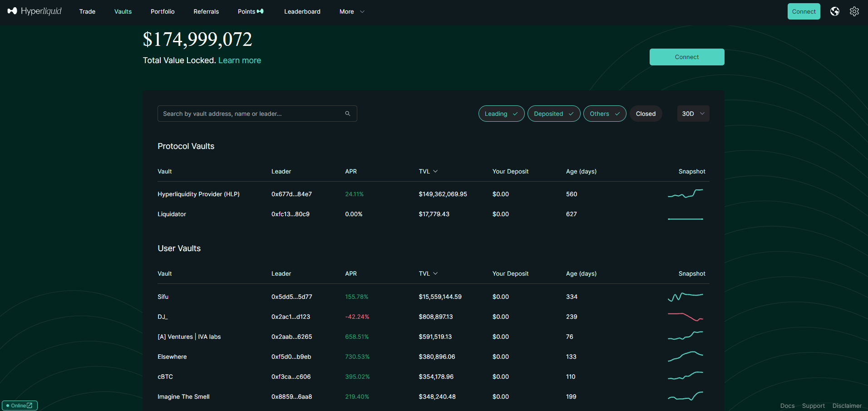
Task: Open the DJ_ vault
Action: pyautogui.click(x=163, y=317)
